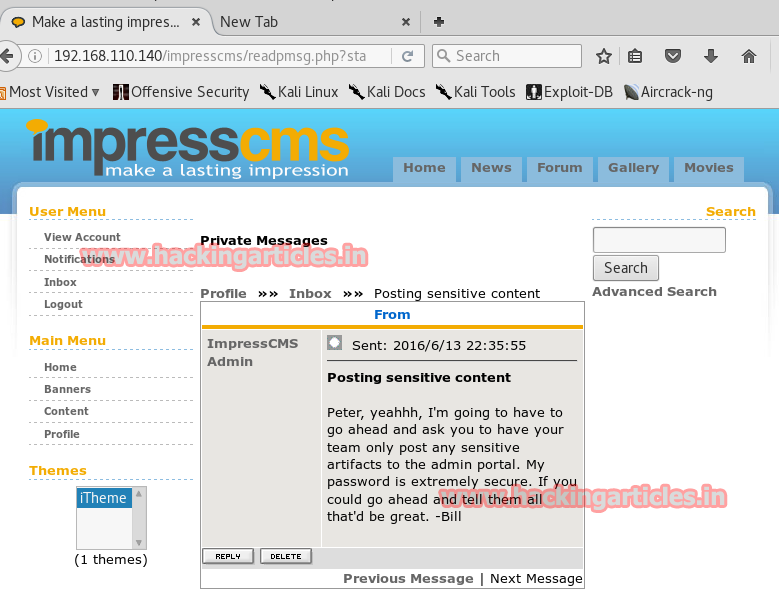This screenshot has width=779, height=603.
Task: Open the Gallery navigation tab
Action: pos(633,168)
